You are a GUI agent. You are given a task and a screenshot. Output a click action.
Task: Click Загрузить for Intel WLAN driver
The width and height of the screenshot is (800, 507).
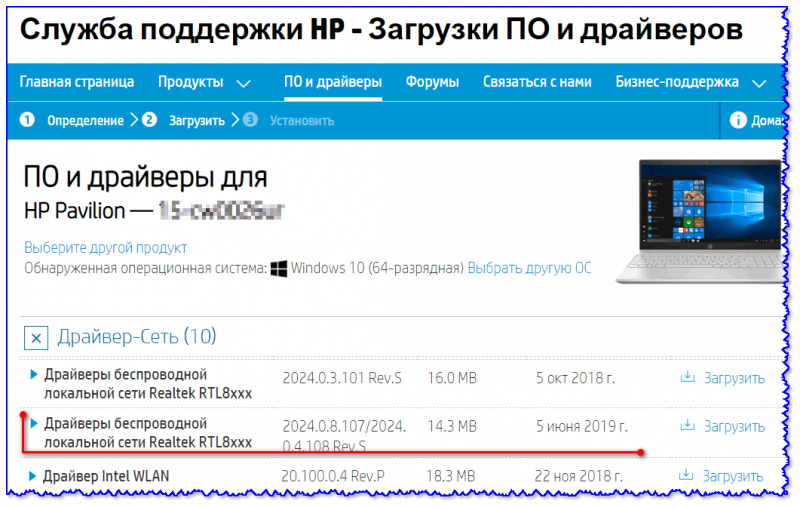pyautogui.click(x=733, y=476)
